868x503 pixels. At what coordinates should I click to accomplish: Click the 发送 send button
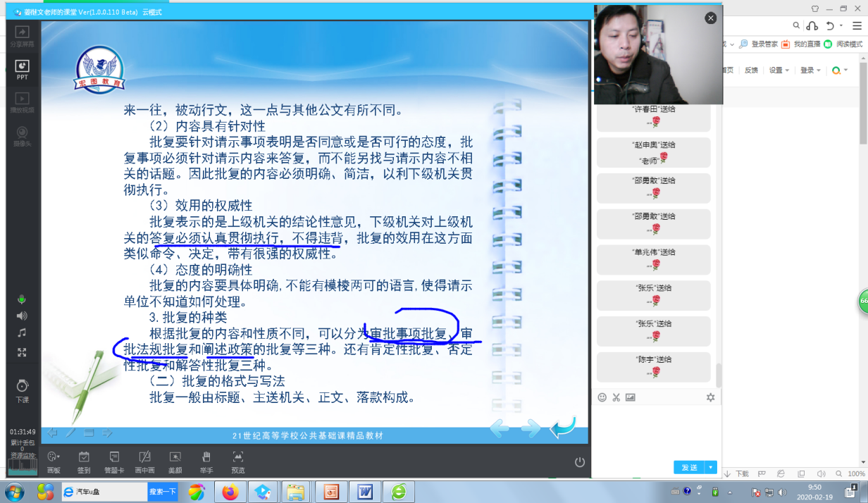[689, 468]
